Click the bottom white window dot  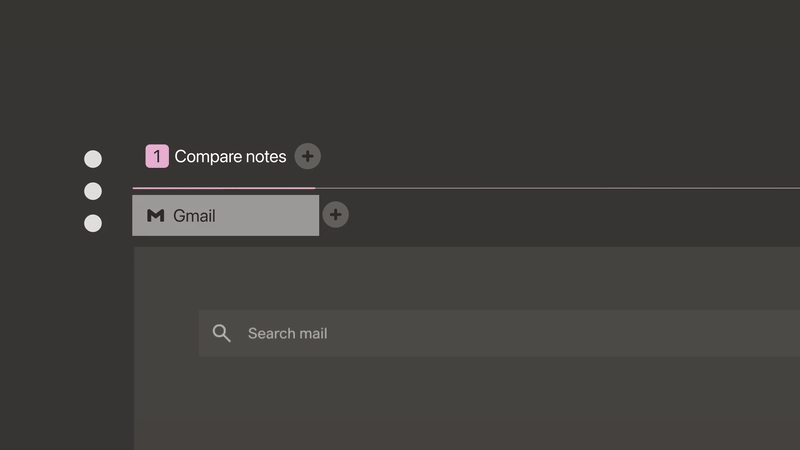(x=93, y=223)
